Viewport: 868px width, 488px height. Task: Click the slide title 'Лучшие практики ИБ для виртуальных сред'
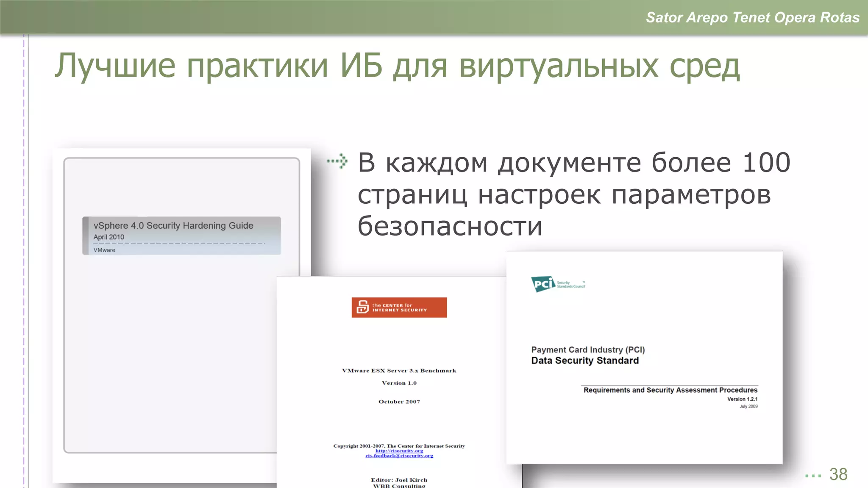click(397, 66)
